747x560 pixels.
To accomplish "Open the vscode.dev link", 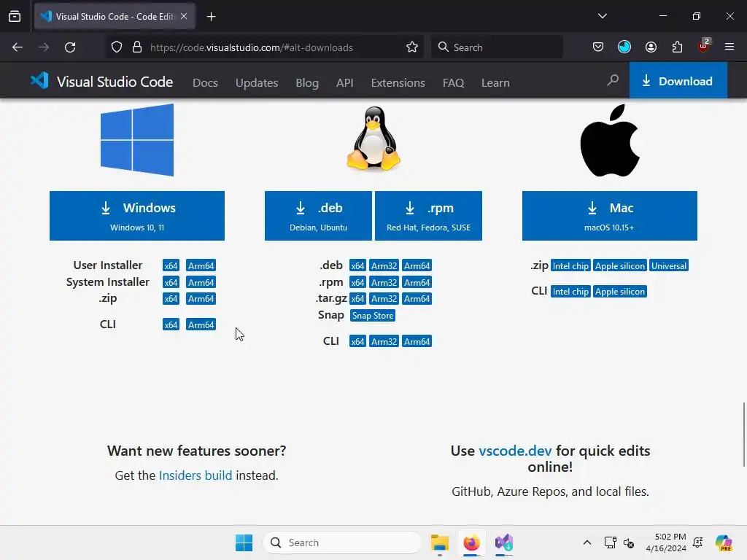I will tap(515, 451).
